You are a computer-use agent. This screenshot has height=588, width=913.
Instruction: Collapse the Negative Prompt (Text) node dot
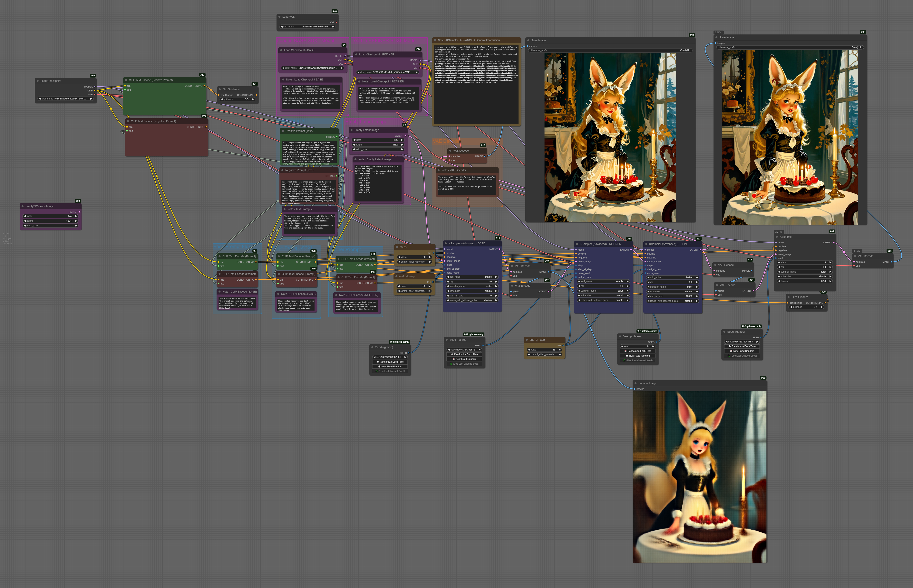282,170
